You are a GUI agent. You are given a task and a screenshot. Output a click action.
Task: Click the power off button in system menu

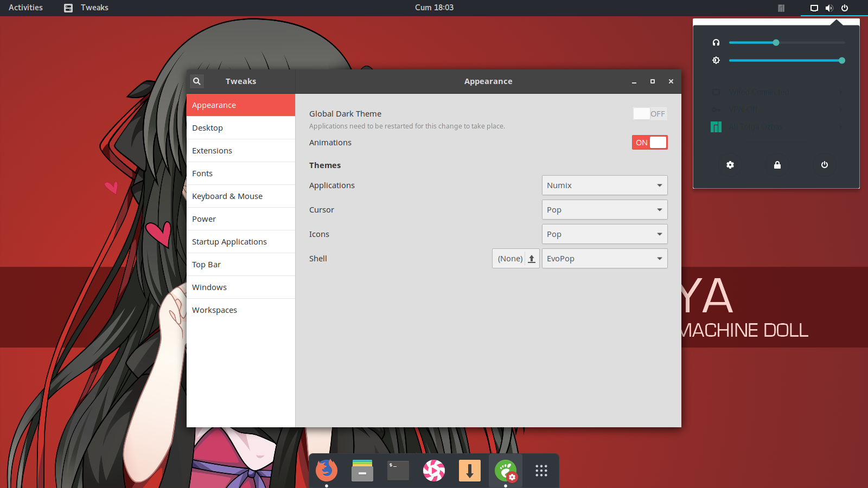tap(825, 165)
